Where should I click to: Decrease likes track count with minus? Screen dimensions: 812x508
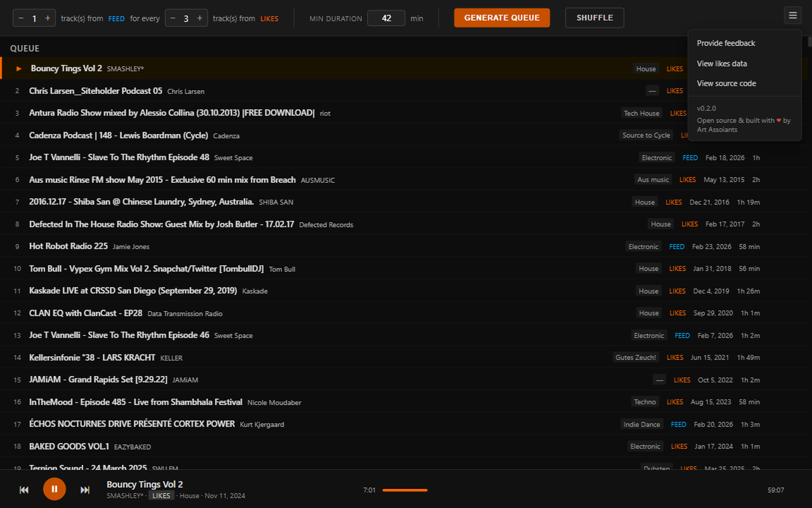click(x=173, y=18)
